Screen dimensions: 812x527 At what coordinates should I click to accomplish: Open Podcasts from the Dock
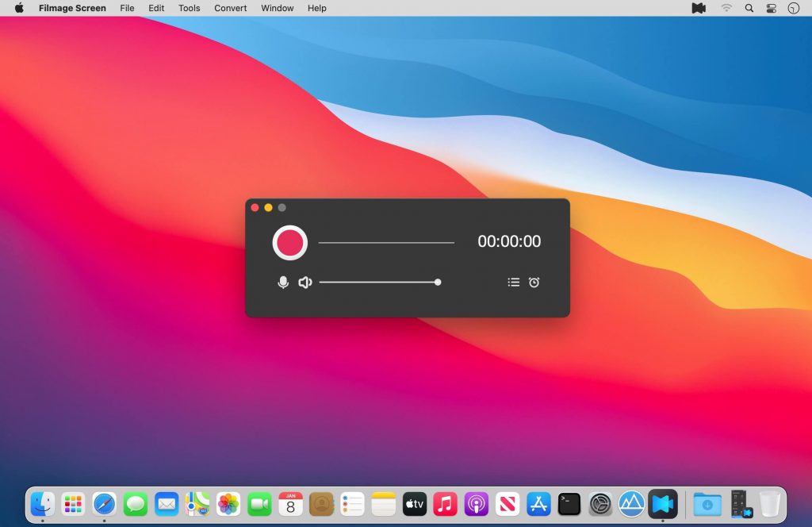click(476, 503)
